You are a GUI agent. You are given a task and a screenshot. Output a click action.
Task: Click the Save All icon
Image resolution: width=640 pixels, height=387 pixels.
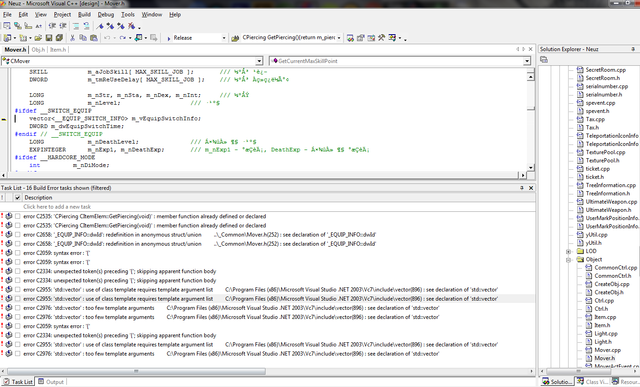[x=59, y=38]
